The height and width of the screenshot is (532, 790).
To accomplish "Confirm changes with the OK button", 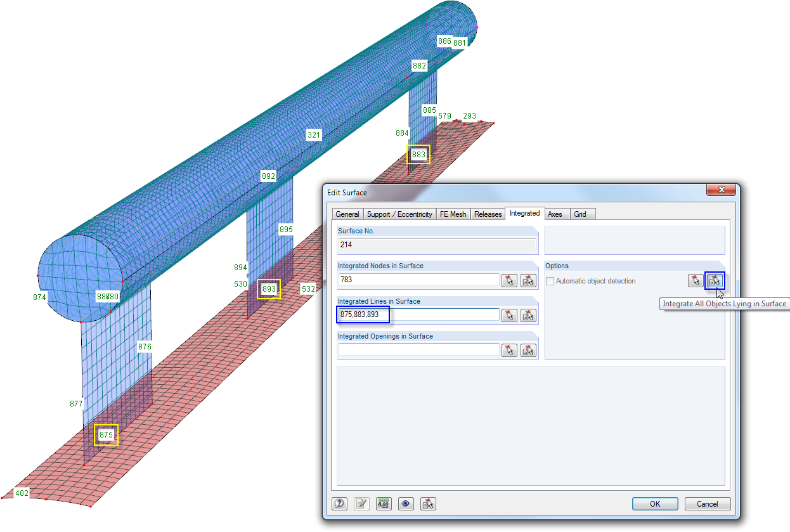I will [x=655, y=503].
